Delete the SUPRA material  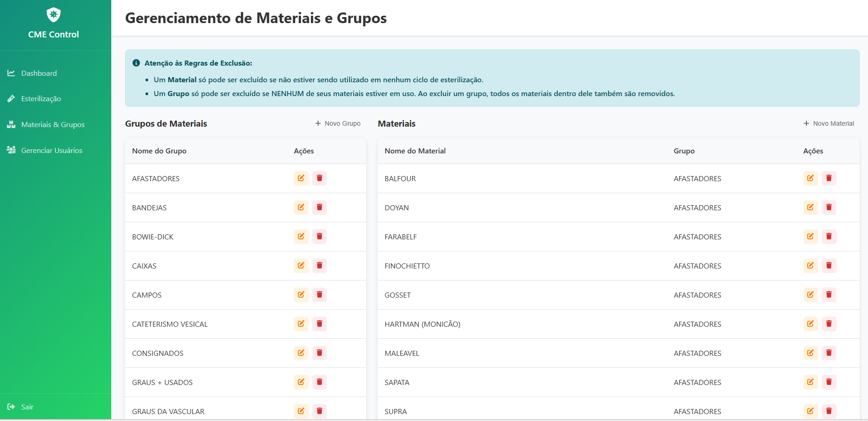829,411
